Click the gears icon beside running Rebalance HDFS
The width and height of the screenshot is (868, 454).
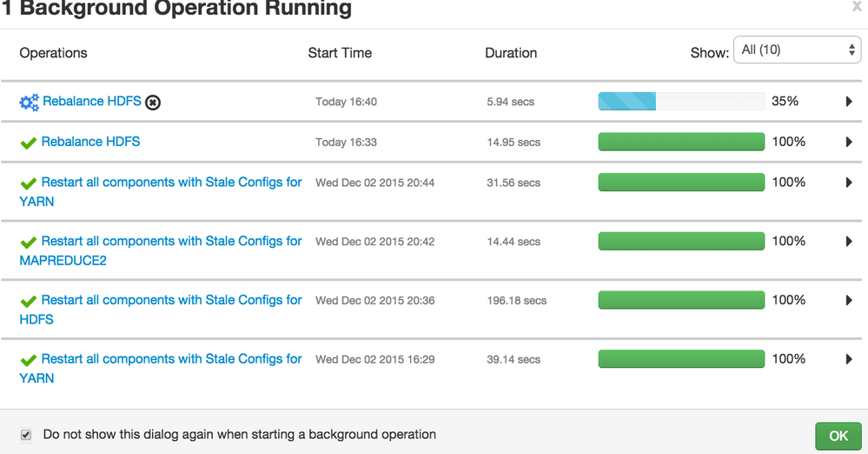click(x=30, y=103)
